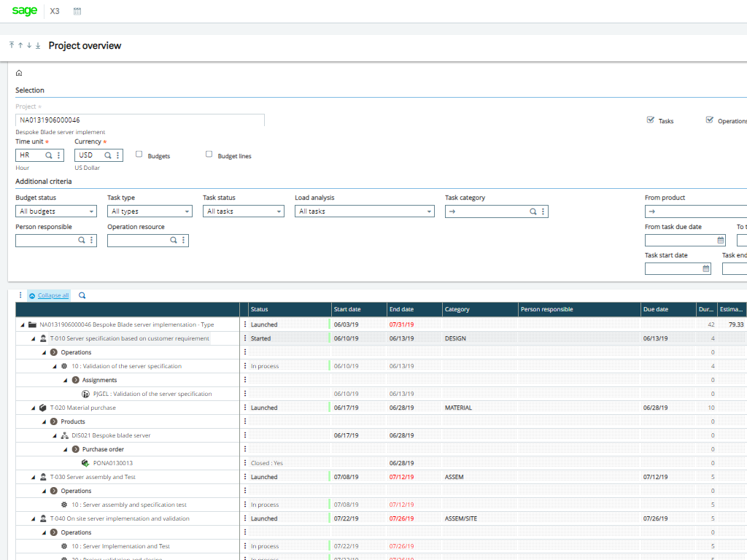Open the Currency USD actions menu dots

pyautogui.click(x=118, y=155)
